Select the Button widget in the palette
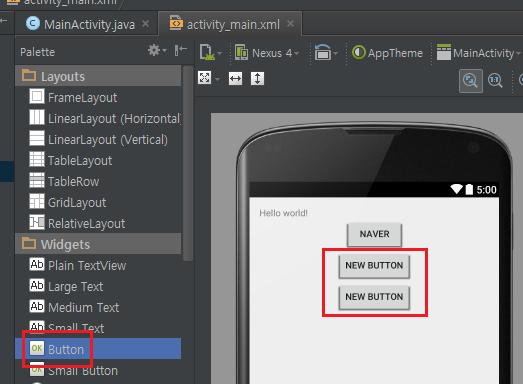This screenshot has width=523, height=384. [98, 349]
